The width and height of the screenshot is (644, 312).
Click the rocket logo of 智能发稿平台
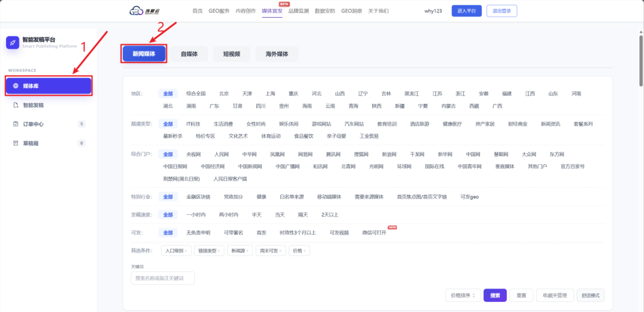[13, 42]
